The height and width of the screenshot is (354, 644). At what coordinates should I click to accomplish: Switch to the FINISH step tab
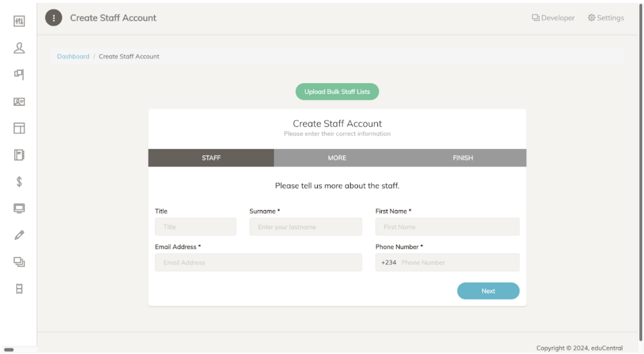(x=463, y=158)
